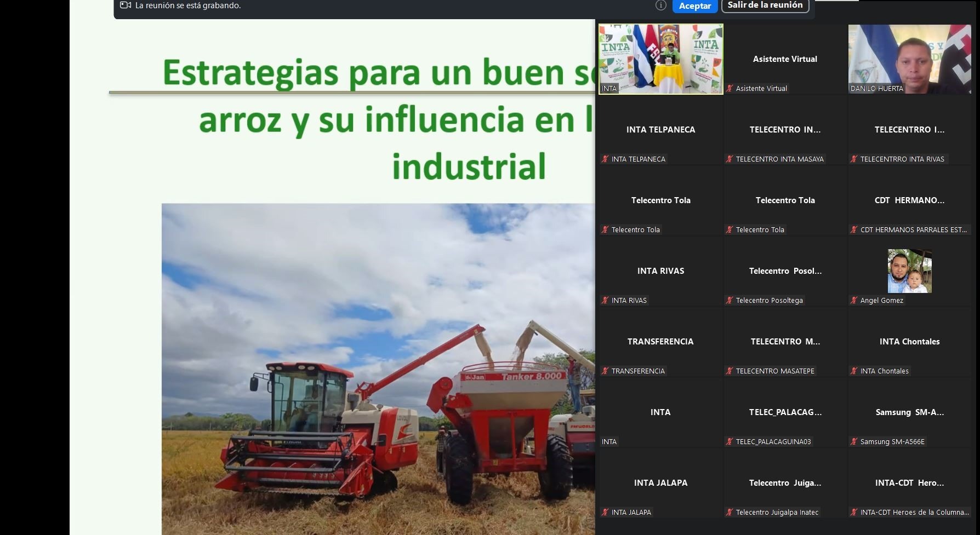This screenshot has height=535, width=980.
Task: Select the CDT HERMANOS PARRALES participant tile
Action: pyautogui.click(x=909, y=201)
